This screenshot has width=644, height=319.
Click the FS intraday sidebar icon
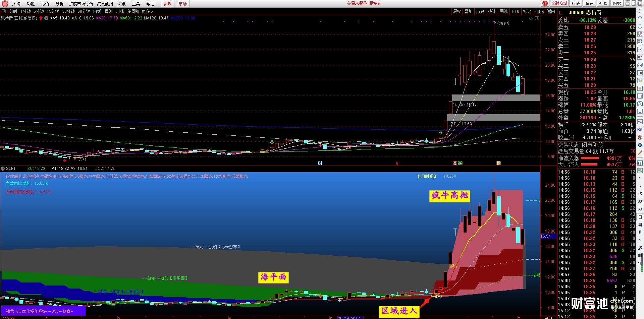640,163
